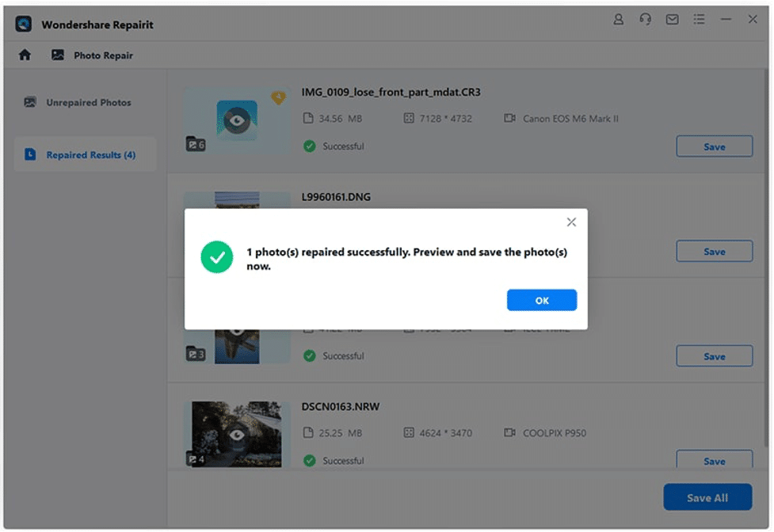774x532 pixels.
Task: Click the Home icon in the toolbar
Action: click(25, 55)
